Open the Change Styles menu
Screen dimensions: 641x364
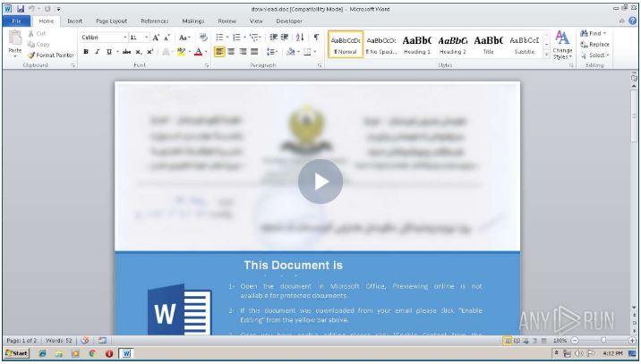(562, 46)
